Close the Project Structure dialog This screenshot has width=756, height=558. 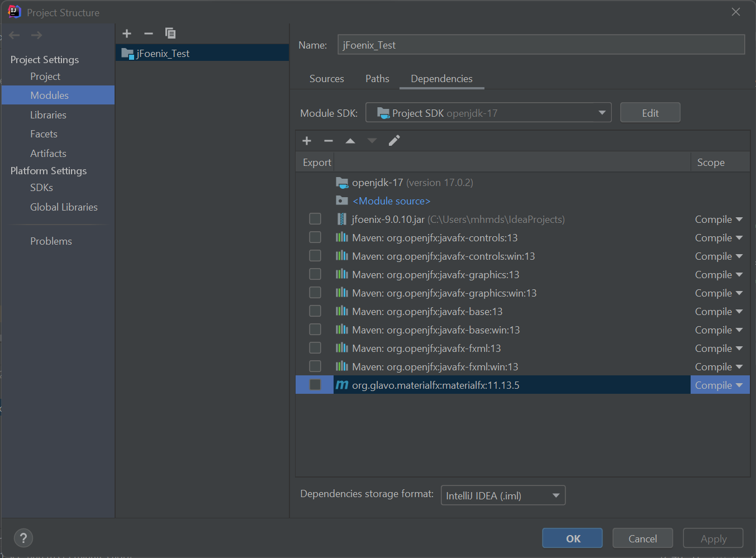point(736,12)
